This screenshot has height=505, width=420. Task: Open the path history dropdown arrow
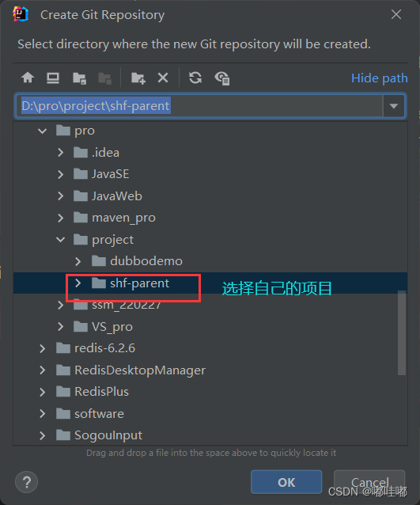click(394, 106)
